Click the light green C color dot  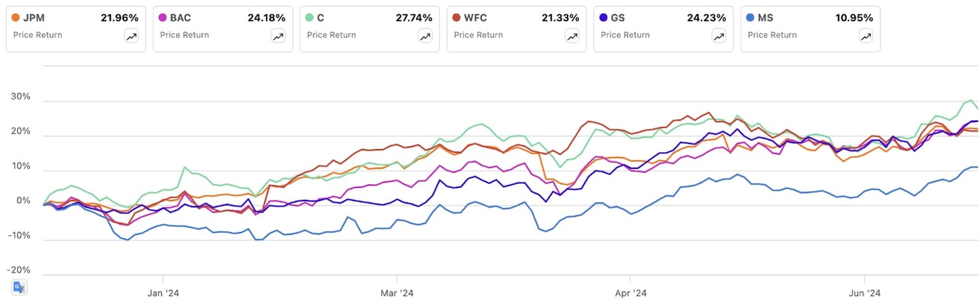point(311,18)
